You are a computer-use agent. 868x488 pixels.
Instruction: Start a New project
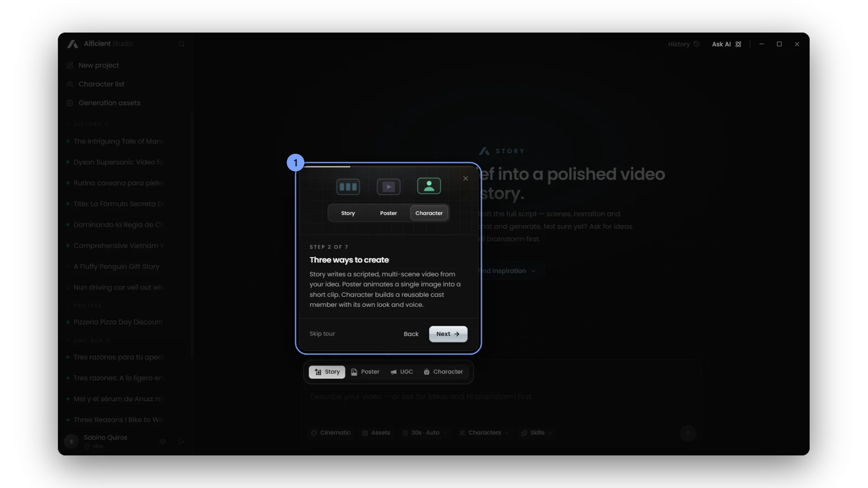pyautogui.click(x=93, y=66)
